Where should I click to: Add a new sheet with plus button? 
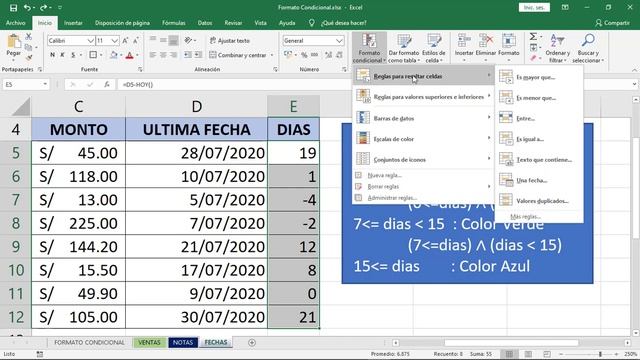click(252, 342)
